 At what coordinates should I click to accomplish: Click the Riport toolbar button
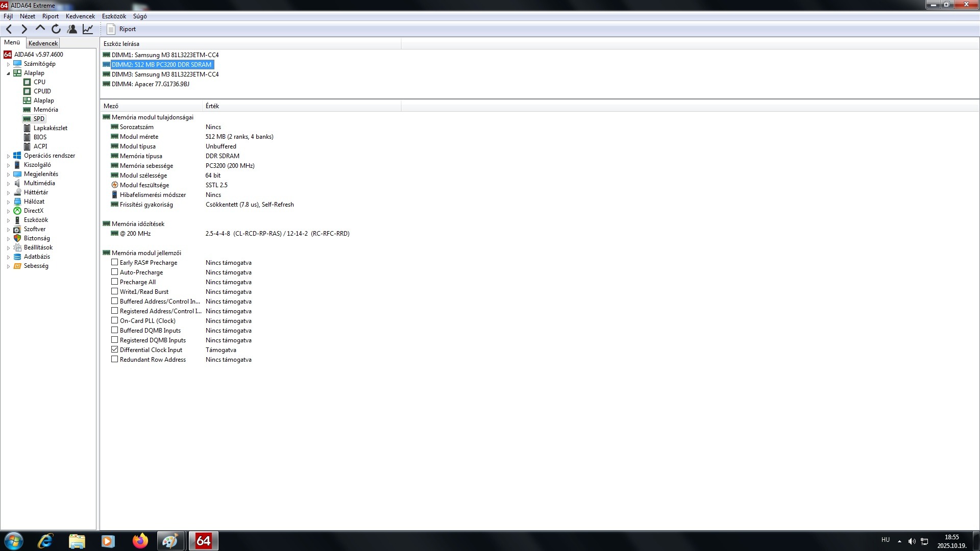[x=121, y=29]
